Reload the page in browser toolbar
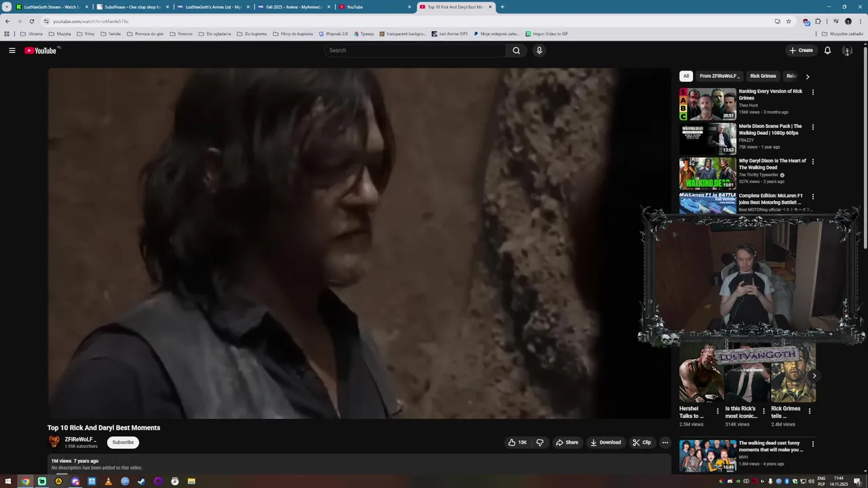868x488 pixels. [x=32, y=21]
